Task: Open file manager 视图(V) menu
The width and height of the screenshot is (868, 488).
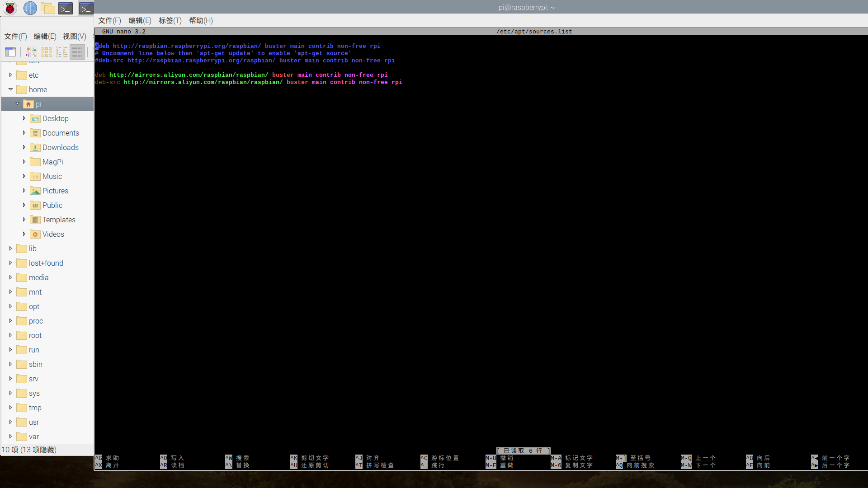Action: 75,37
